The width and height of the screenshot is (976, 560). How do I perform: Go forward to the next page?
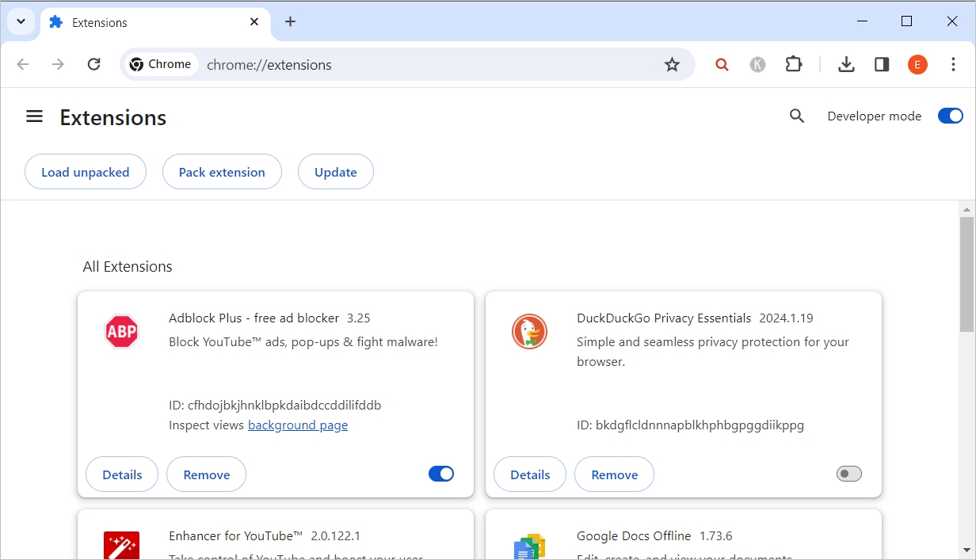coord(58,64)
